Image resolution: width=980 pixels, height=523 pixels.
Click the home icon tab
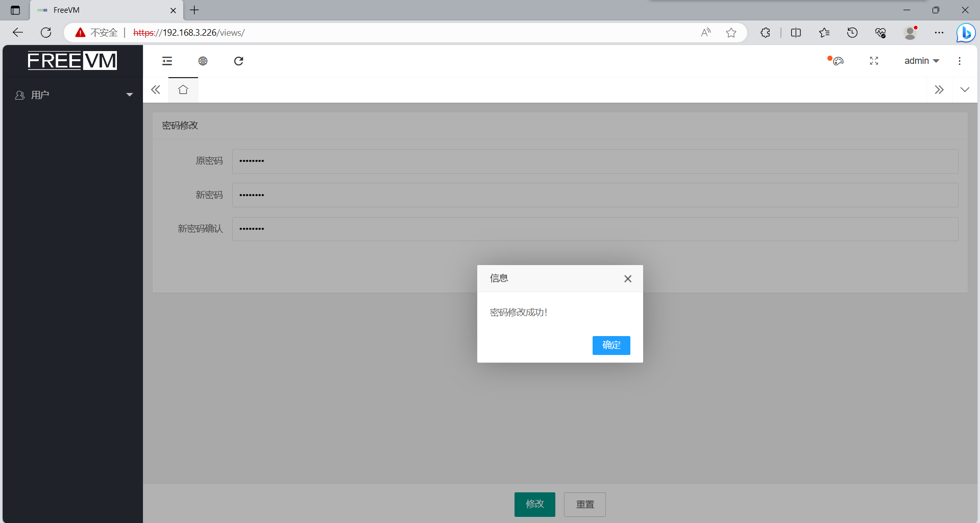pos(183,89)
